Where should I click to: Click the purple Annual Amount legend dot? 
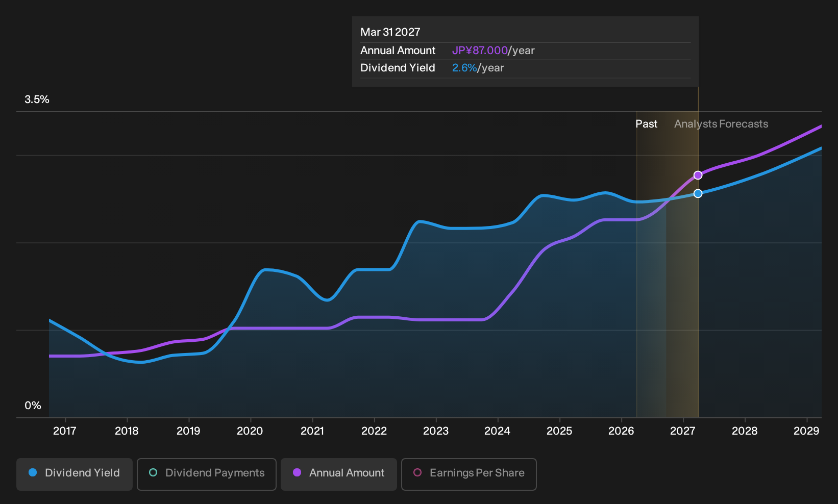pos(297,472)
